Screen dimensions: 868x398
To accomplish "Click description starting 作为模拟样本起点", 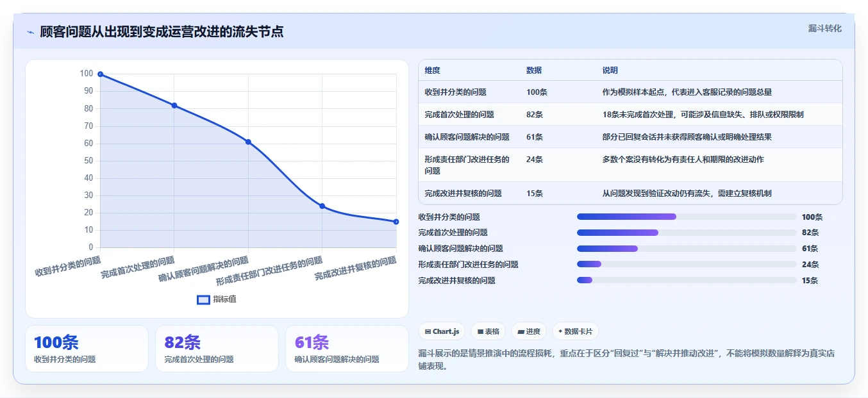I will click(x=687, y=92).
